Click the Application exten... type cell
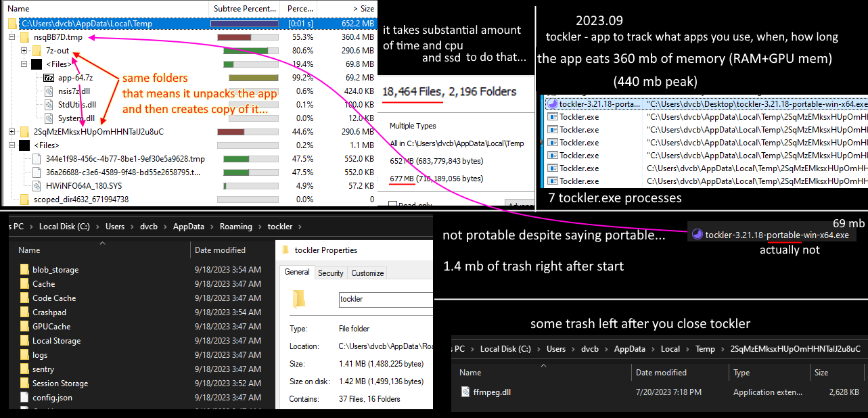This screenshot has height=418, width=868. [769, 392]
